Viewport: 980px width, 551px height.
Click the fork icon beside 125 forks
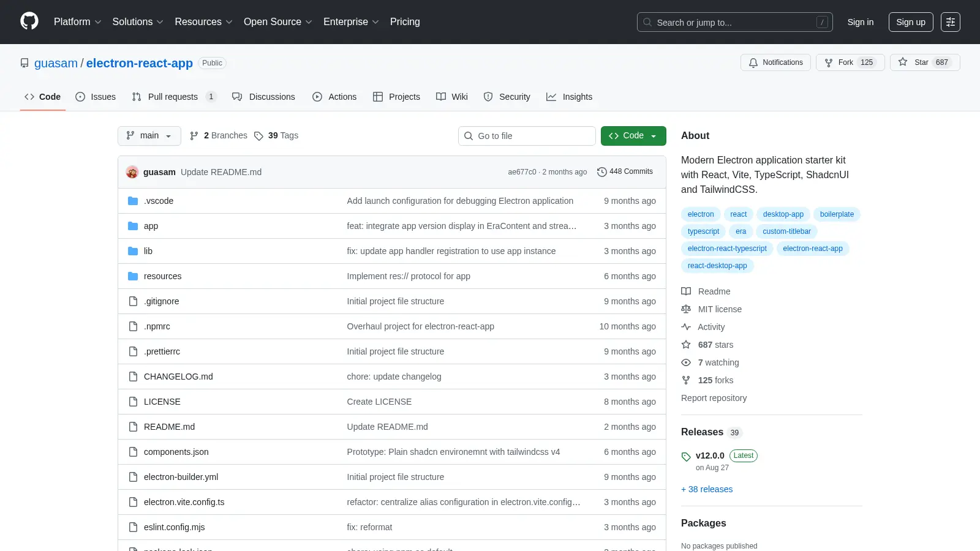pos(686,380)
